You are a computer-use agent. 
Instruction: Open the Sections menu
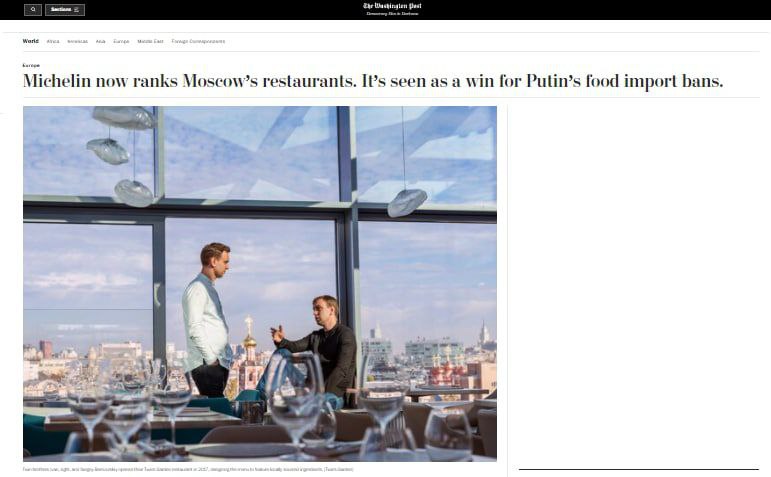click(64, 9)
